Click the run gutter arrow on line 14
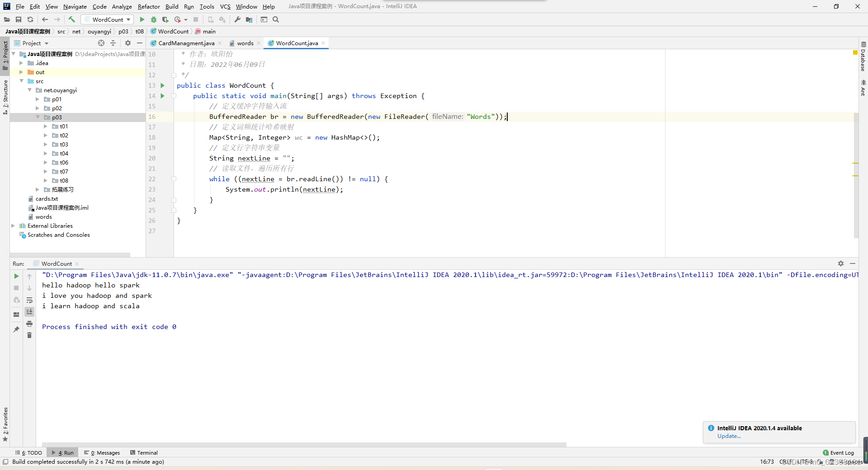 click(x=162, y=96)
